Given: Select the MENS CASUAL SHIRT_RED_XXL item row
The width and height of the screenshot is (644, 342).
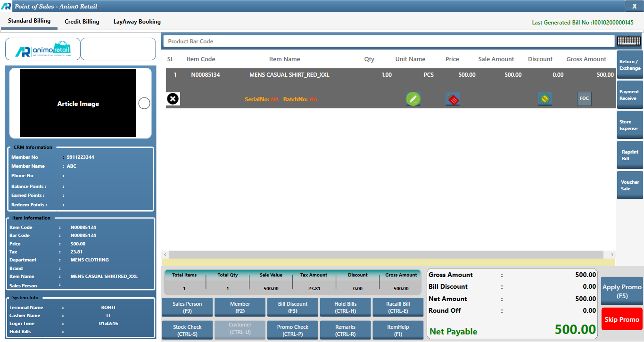Looking at the screenshot, I should pyautogui.click(x=289, y=75).
